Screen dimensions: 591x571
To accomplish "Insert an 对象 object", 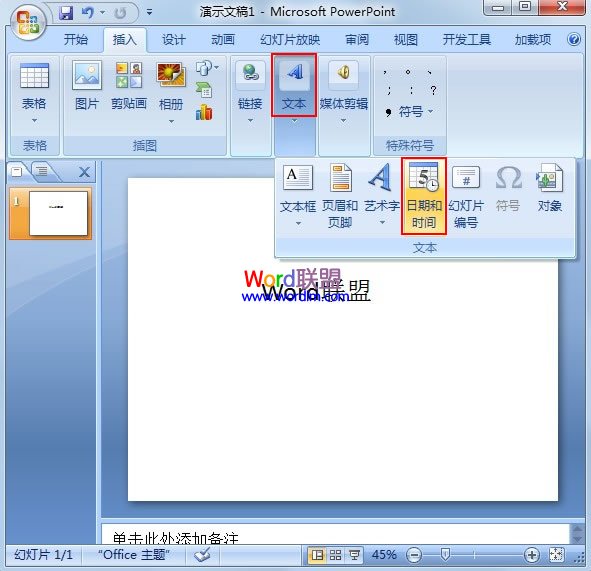I will click(550, 188).
